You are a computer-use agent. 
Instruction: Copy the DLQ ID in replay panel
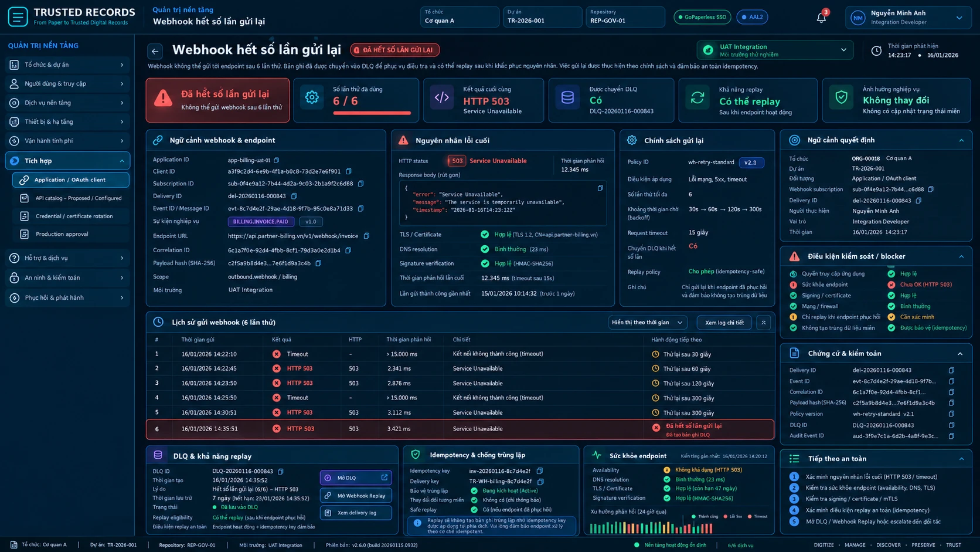281,471
